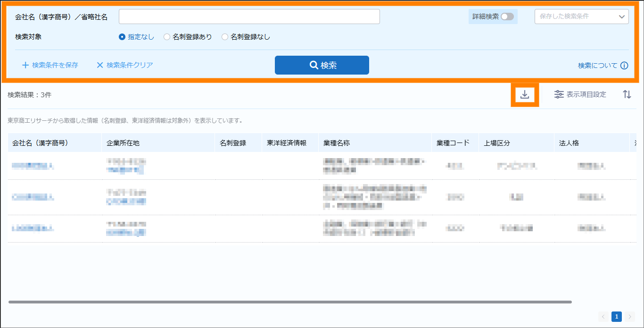Viewport: 644px width, 328px height.
Task: Go to next page arrow
Action: tap(629, 317)
